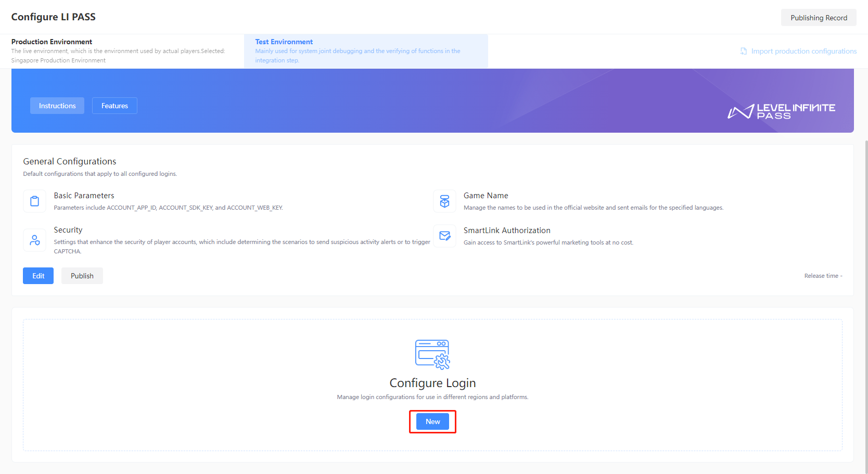Open the Features banner button
Screen dimensions: 868x474
click(x=114, y=106)
